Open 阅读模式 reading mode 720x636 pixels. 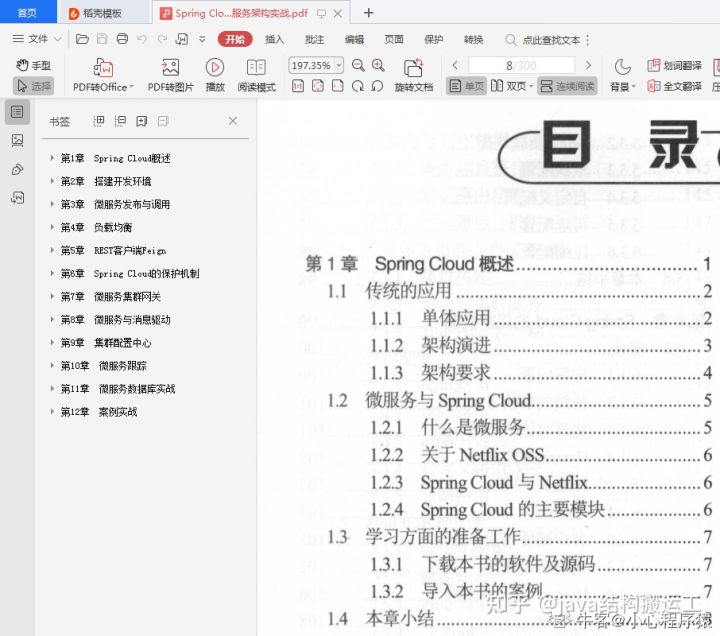[x=256, y=75]
